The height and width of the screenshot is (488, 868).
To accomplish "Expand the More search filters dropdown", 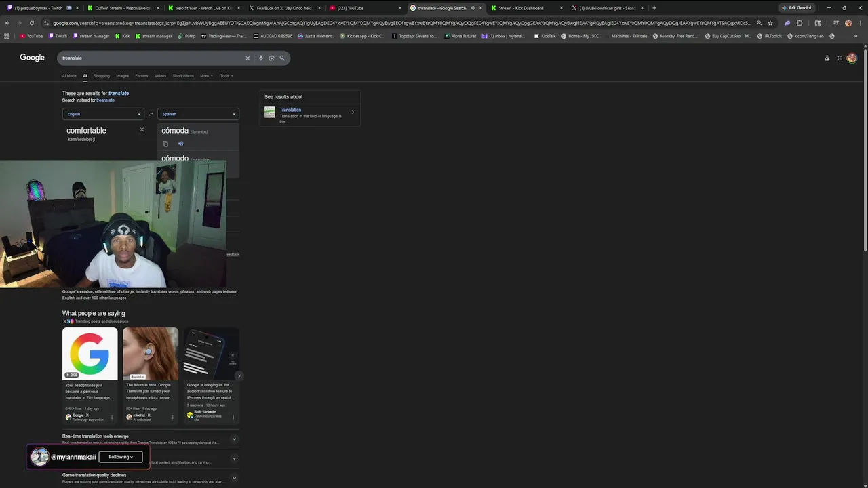I will 206,76.
